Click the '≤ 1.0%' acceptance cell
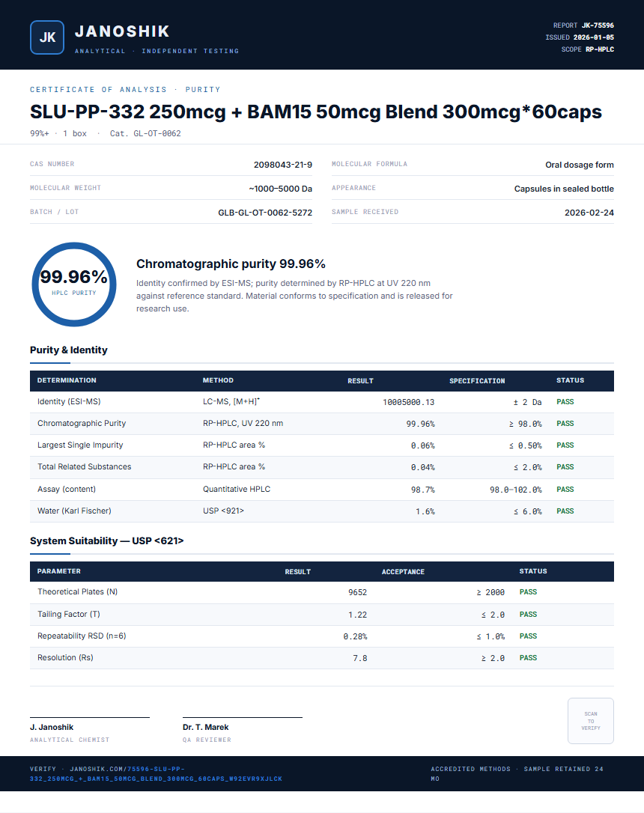644x813 pixels. [490, 637]
